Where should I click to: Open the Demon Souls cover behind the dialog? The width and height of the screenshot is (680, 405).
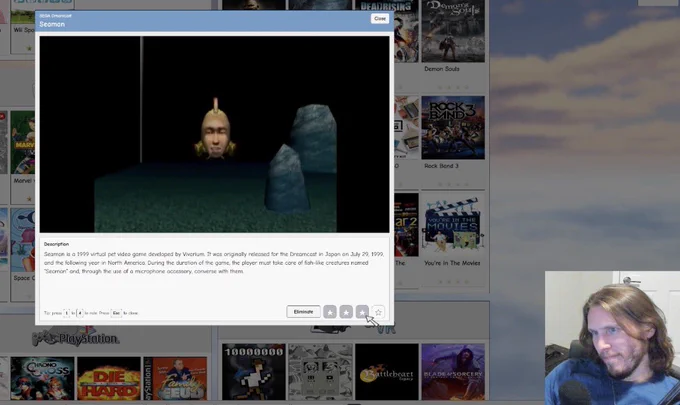[453, 31]
